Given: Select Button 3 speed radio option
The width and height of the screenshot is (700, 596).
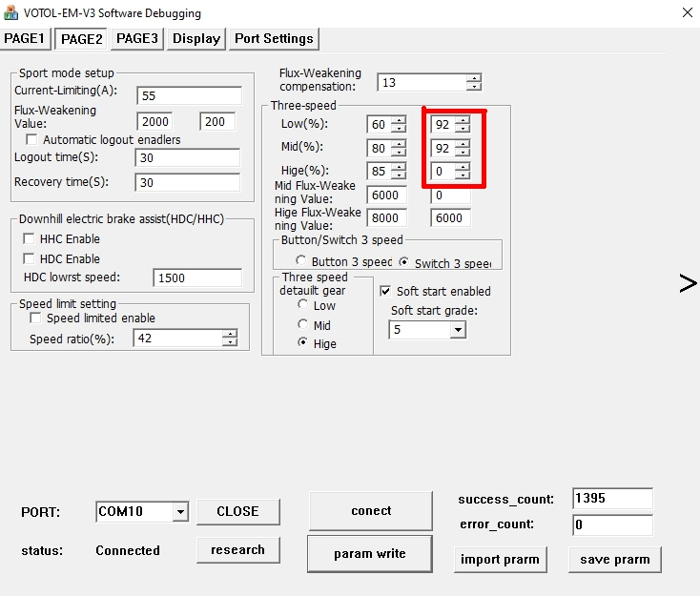Looking at the screenshot, I should [301, 262].
